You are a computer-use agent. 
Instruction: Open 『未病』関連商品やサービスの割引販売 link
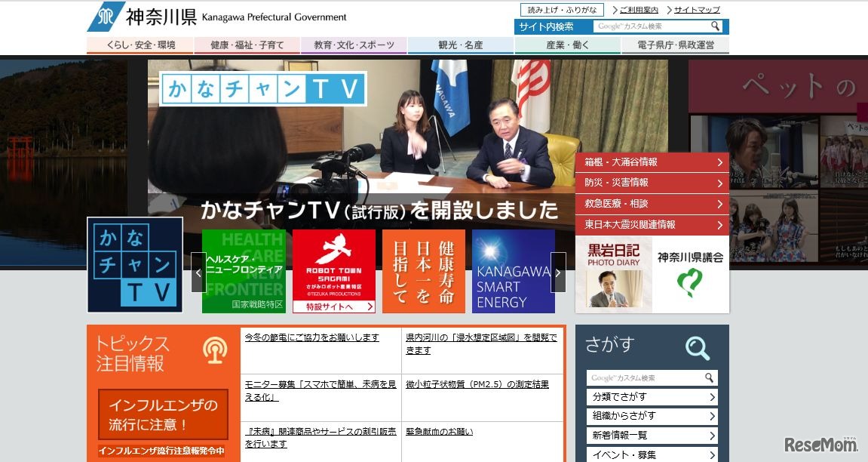(x=321, y=438)
